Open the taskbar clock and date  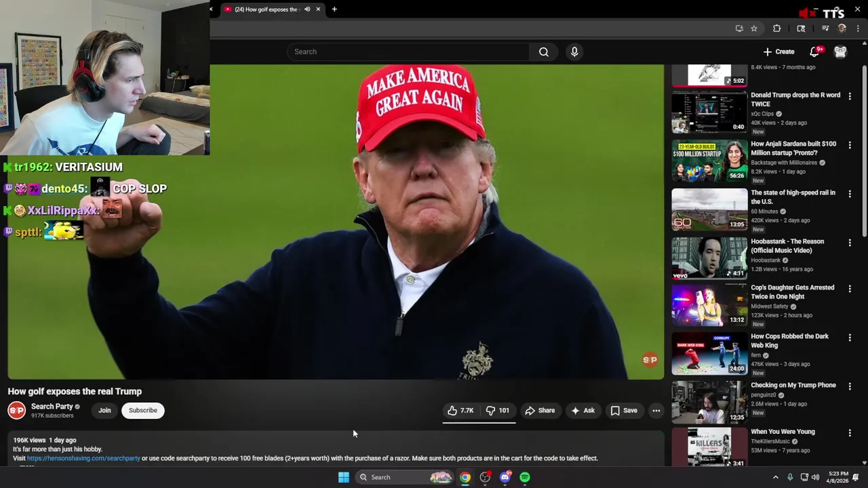point(838,477)
